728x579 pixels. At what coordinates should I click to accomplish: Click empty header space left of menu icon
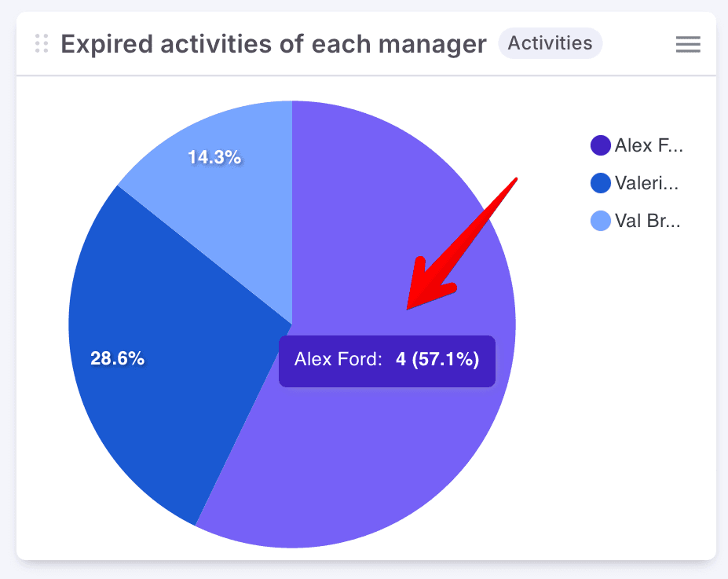[636, 44]
